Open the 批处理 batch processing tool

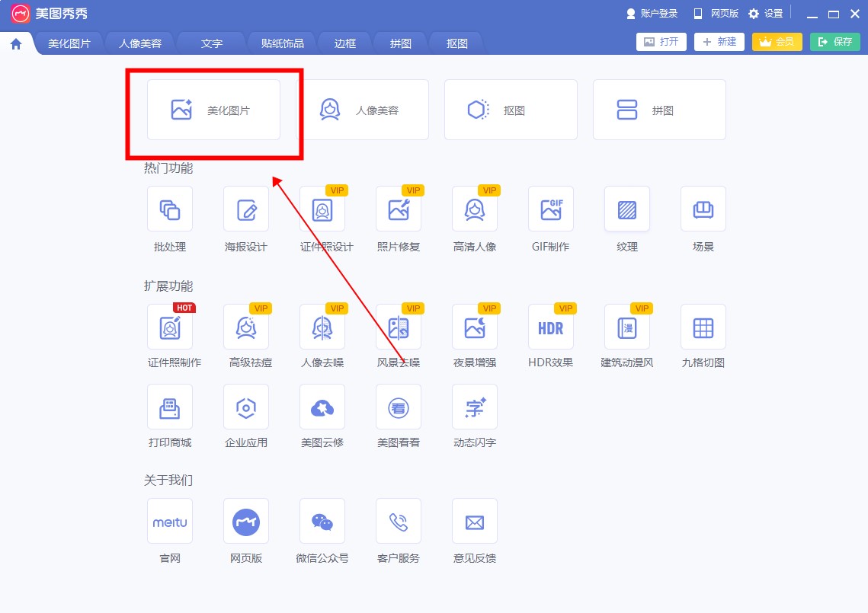[x=169, y=209]
